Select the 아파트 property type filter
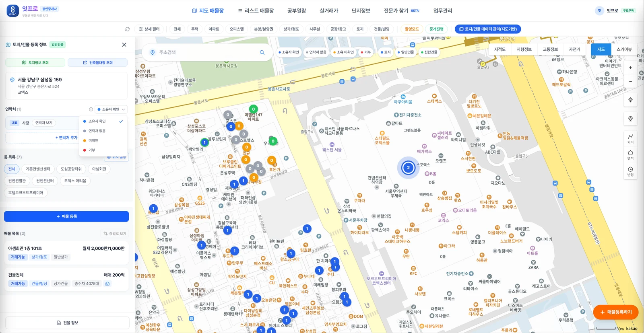 214,29
